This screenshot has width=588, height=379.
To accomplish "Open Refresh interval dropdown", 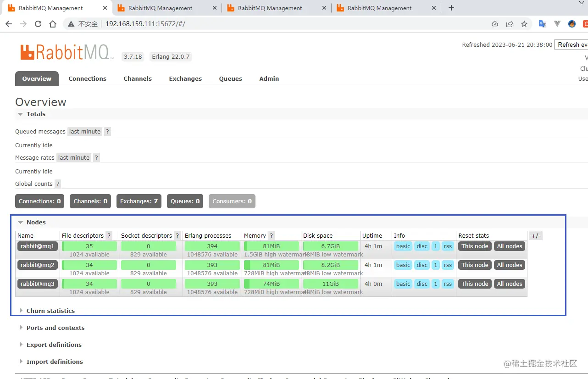I will click(571, 45).
